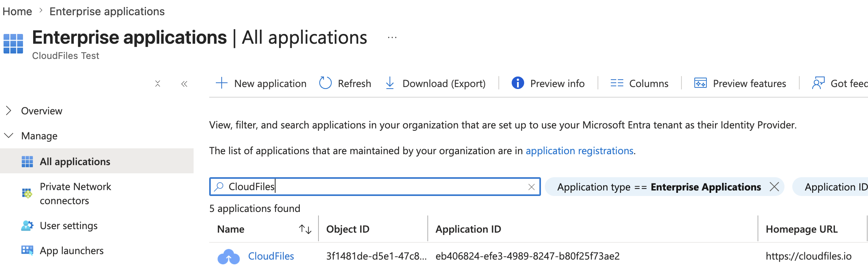Click the Columns list icon
Screen dimensions: 868x267
point(617,83)
